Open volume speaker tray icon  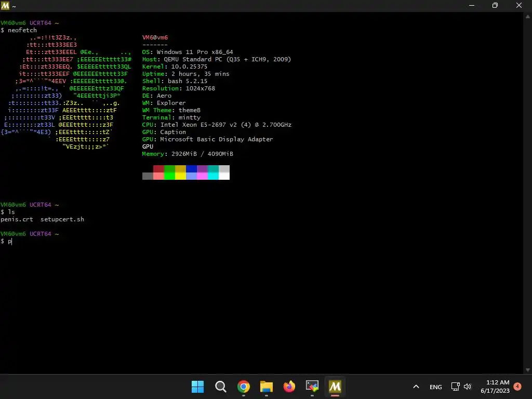(x=468, y=387)
